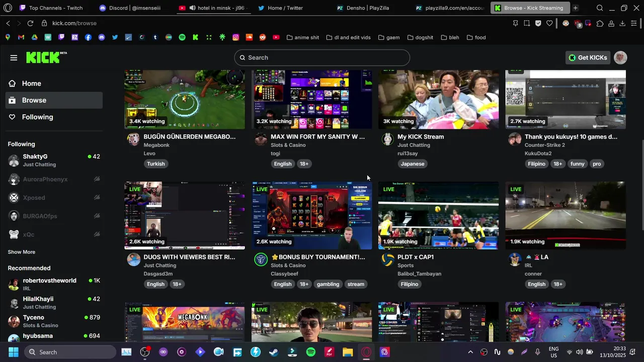This screenshot has height=362, width=644.
Task: Open the Easy Setup sidebar menu icon
Action: pos(634,23)
